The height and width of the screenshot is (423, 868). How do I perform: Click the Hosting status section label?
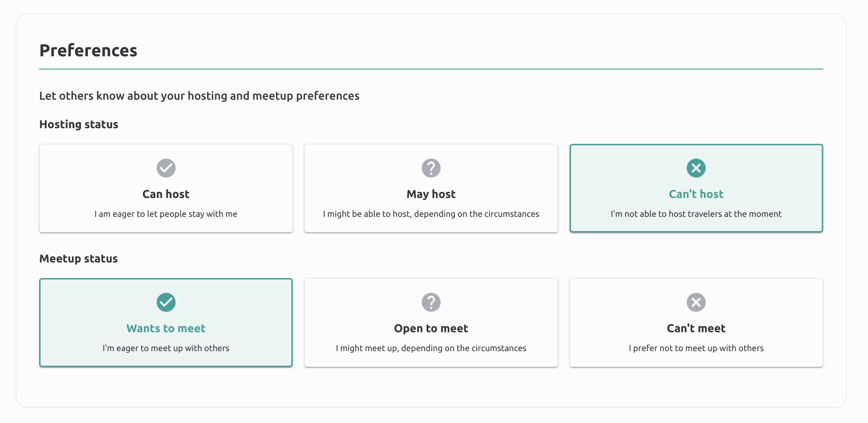pos(78,124)
